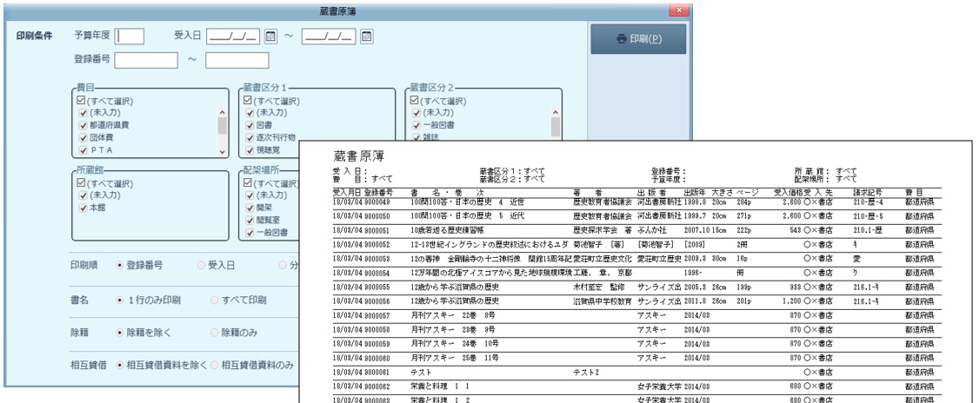This screenshot has height=403, width=980.
Task: Click call number 210-歴-4 in report
Action: (x=868, y=202)
